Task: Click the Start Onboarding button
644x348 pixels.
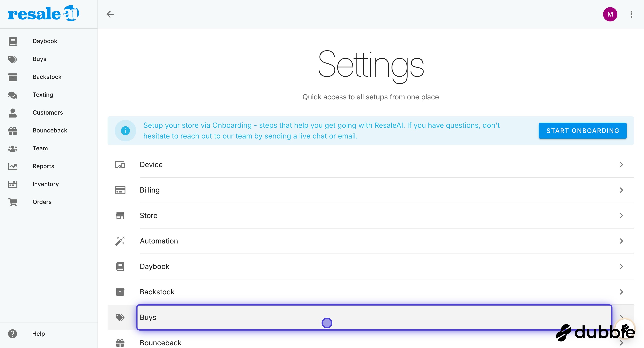Action: (x=583, y=131)
